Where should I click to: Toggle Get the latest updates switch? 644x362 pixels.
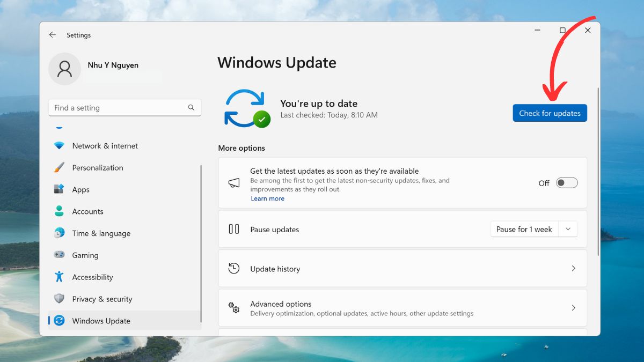tap(567, 183)
